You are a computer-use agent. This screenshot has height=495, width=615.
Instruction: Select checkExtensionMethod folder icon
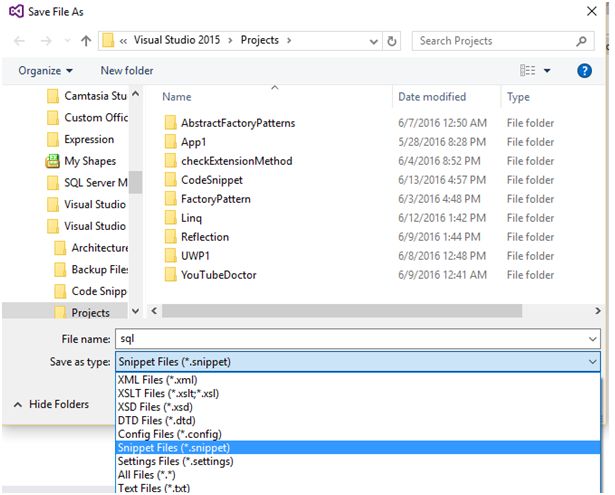point(170,161)
